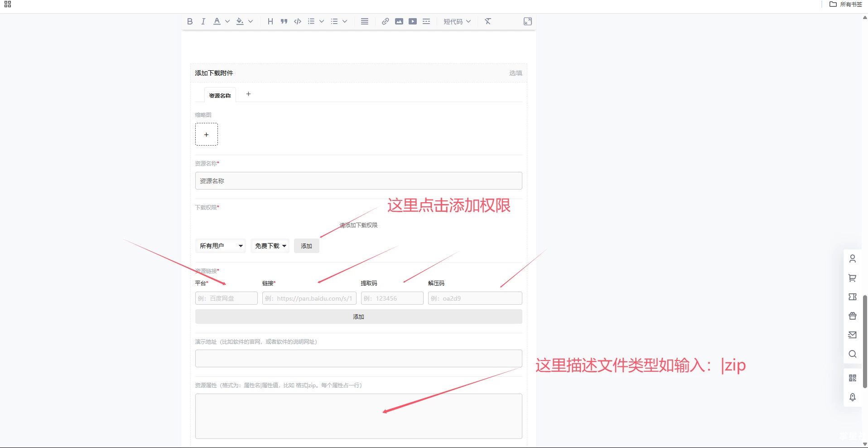
Task: Upload a thumbnail via the dashed plus box
Action: pyautogui.click(x=207, y=134)
